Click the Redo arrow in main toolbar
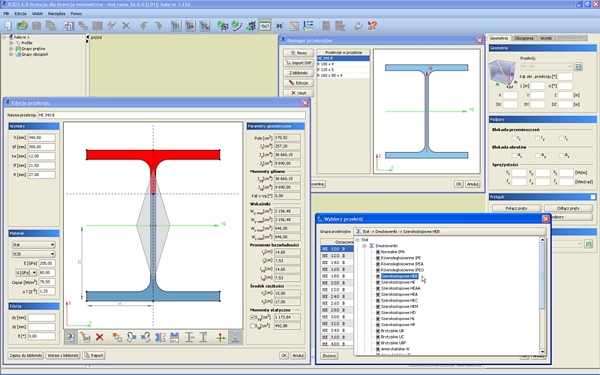The image size is (600, 375). tap(158, 26)
